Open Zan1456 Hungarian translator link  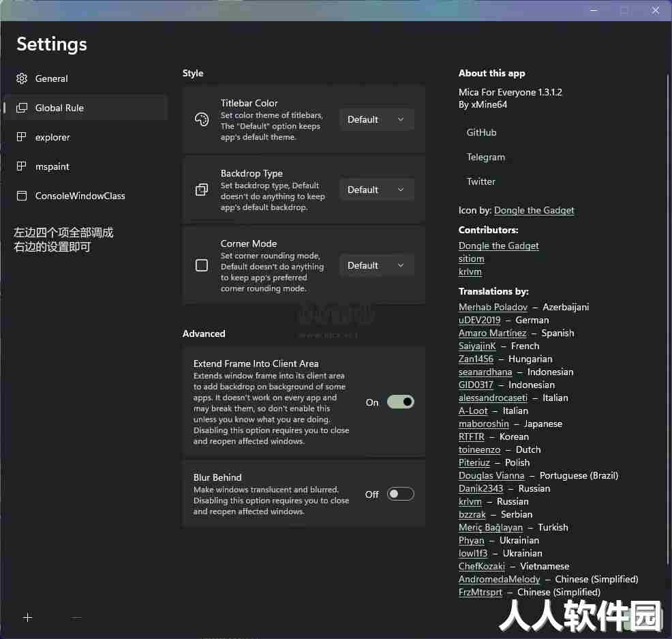[476, 359]
